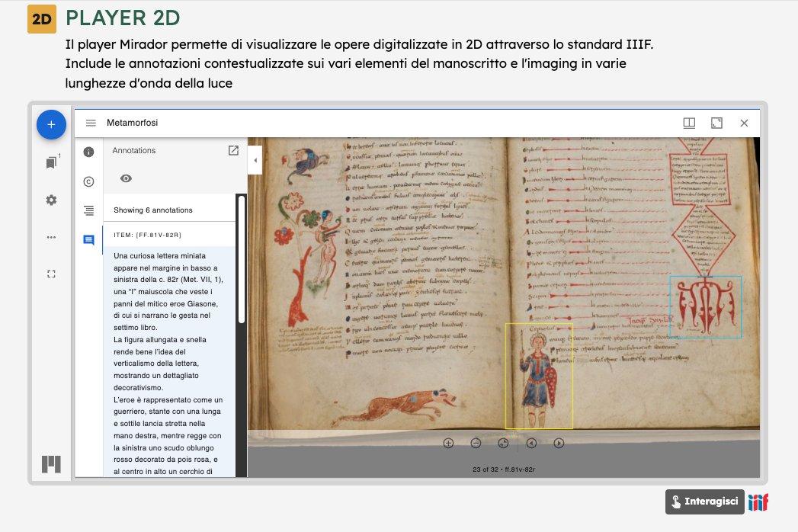Collapse the annotations side panel arrow
Screen dimensions: 798x532
[x=255, y=160]
